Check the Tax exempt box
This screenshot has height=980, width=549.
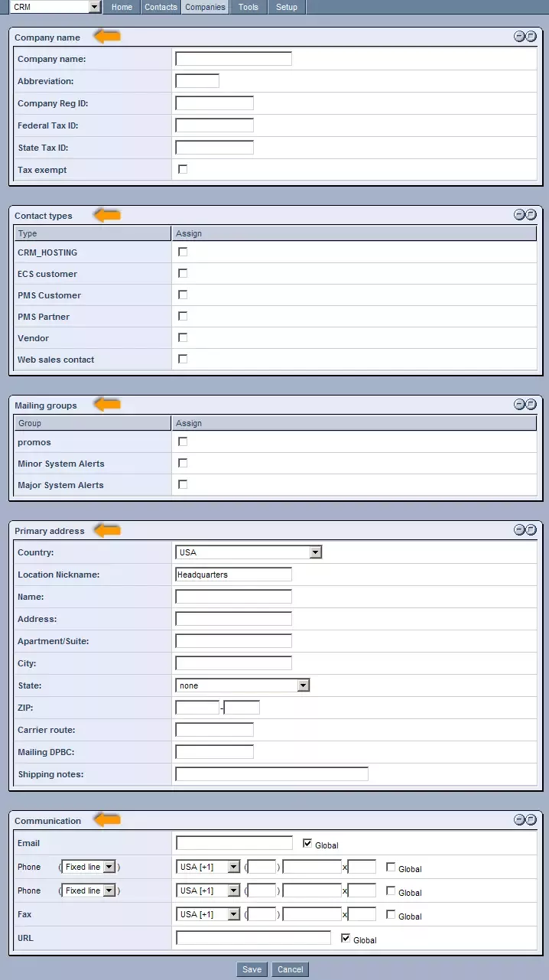click(183, 169)
